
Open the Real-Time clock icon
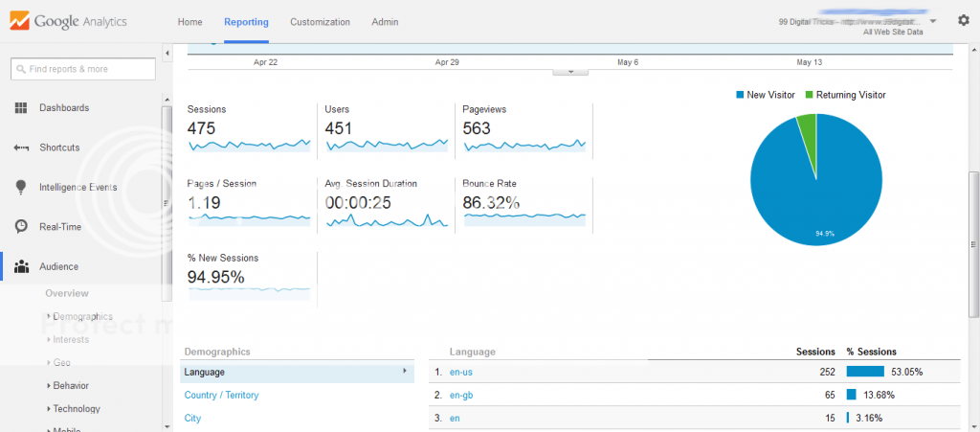click(x=21, y=226)
